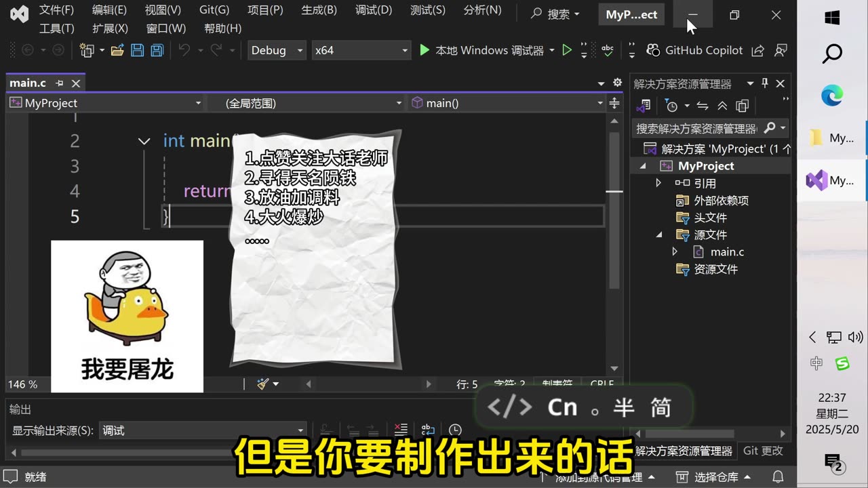Screen dimensions: 868x488
Task: Open the 生成(B) menu
Action: pos(319,10)
